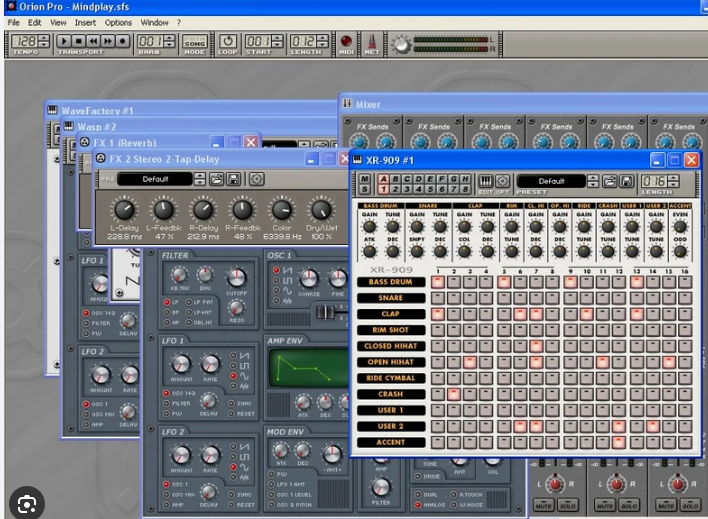Open the ? help menu
This screenshot has width=708, height=519.
pyautogui.click(x=179, y=23)
